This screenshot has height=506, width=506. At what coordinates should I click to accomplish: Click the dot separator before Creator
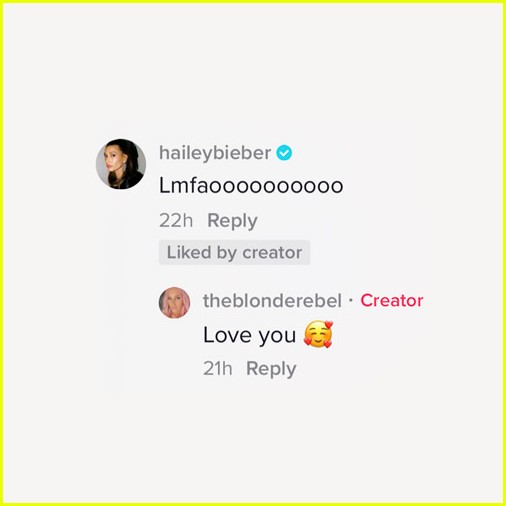[350, 300]
